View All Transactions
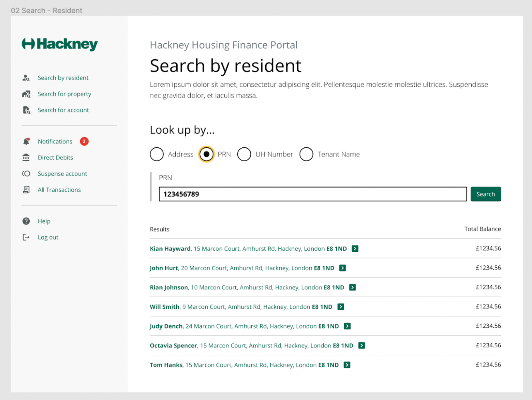This screenshot has width=532, height=400. click(59, 190)
